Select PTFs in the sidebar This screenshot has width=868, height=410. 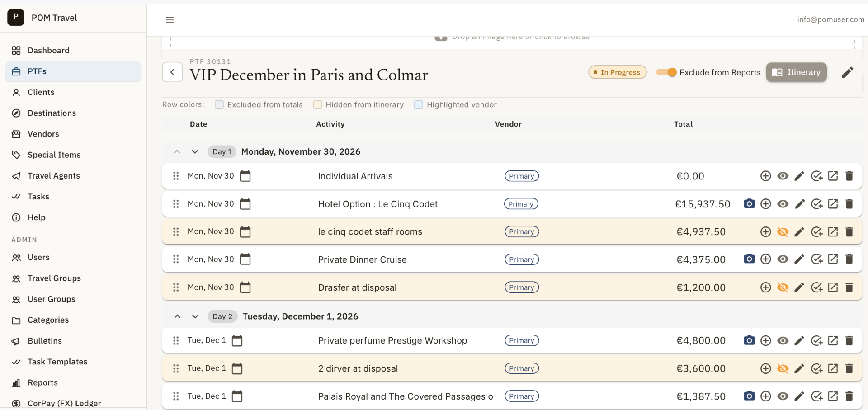tap(73, 71)
